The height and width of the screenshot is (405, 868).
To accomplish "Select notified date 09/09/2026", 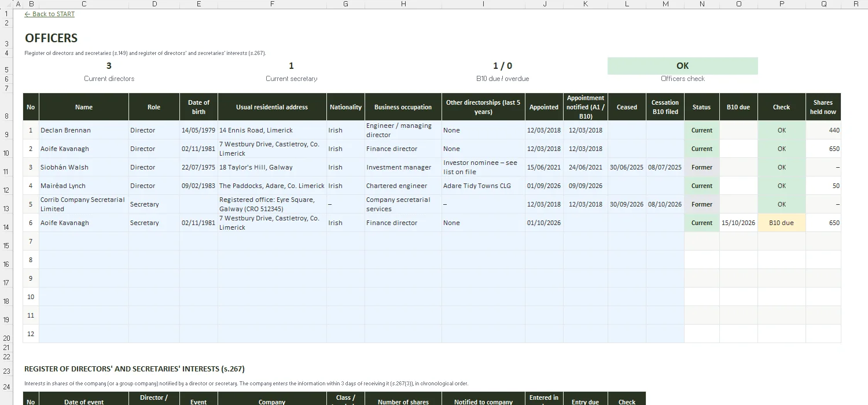I will 586,186.
